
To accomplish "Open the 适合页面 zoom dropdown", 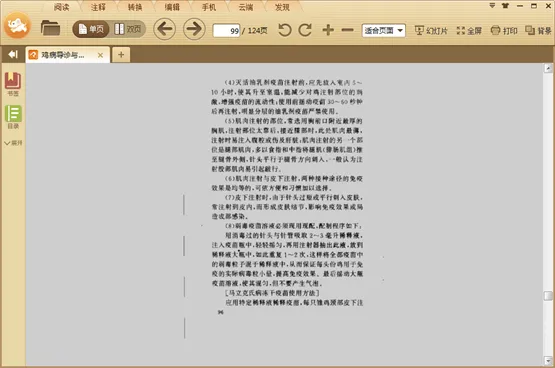I will pos(383,30).
